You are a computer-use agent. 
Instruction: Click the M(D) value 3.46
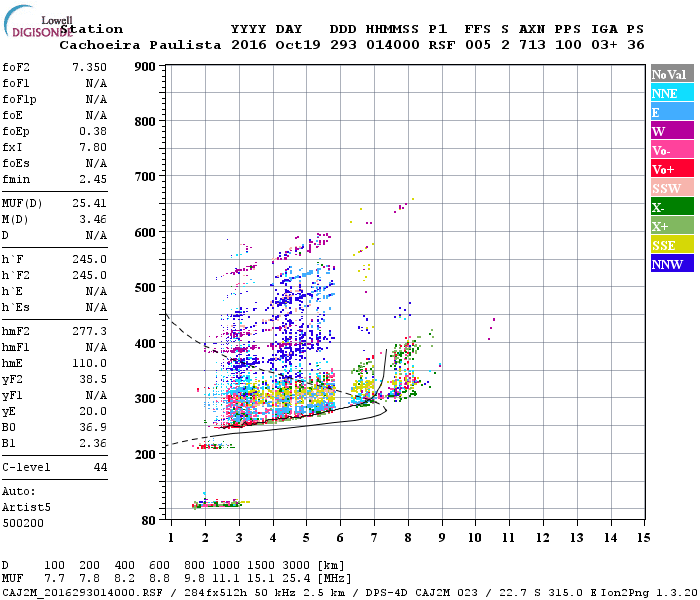tap(93, 220)
